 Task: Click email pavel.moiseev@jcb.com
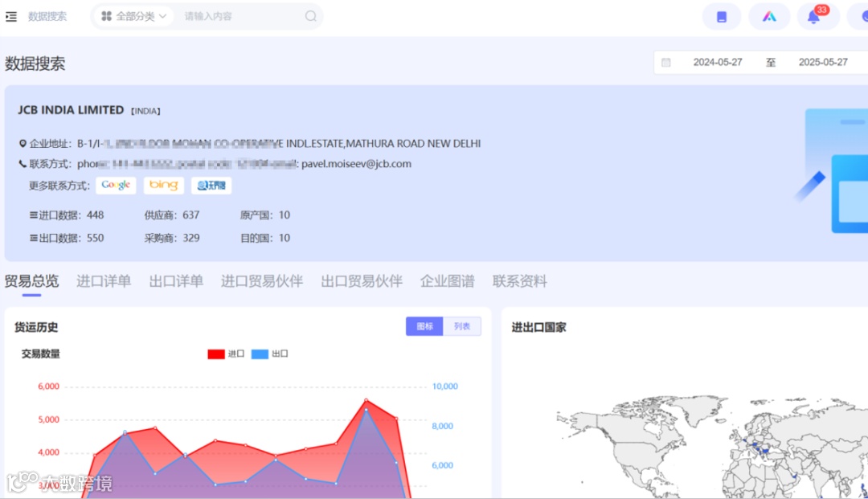356,164
